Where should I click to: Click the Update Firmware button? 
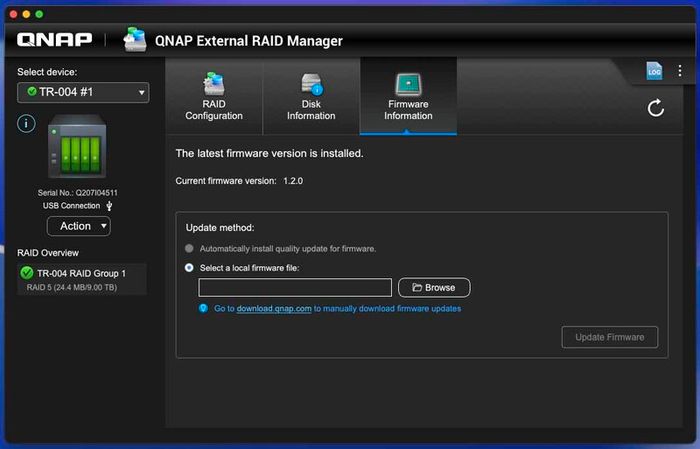(x=609, y=337)
